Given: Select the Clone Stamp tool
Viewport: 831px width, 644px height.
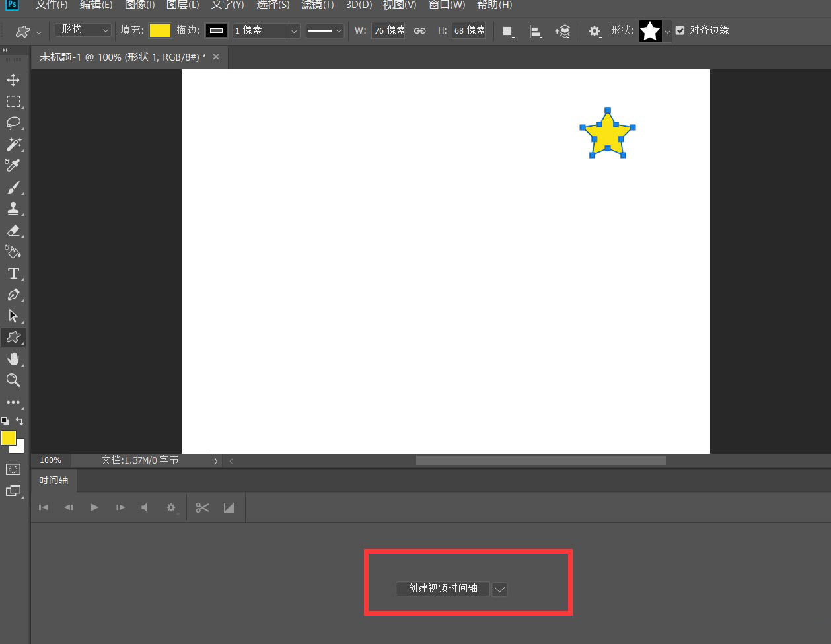Looking at the screenshot, I should click(x=13, y=209).
